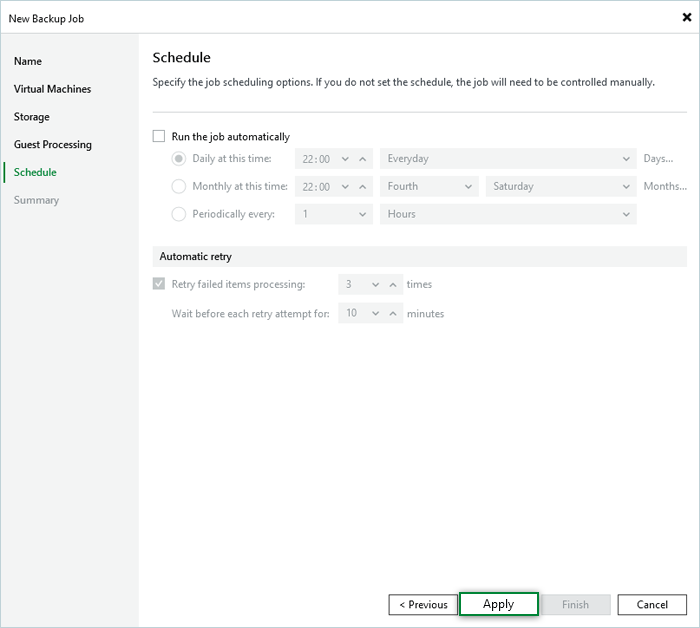This screenshot has width=700, height=628.
Task: Cancel the new backup job
Action: point(652,604)
